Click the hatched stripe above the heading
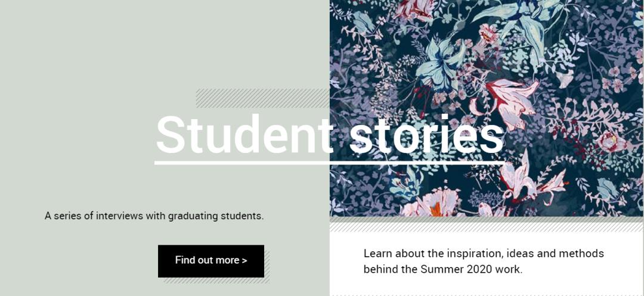 262,98
